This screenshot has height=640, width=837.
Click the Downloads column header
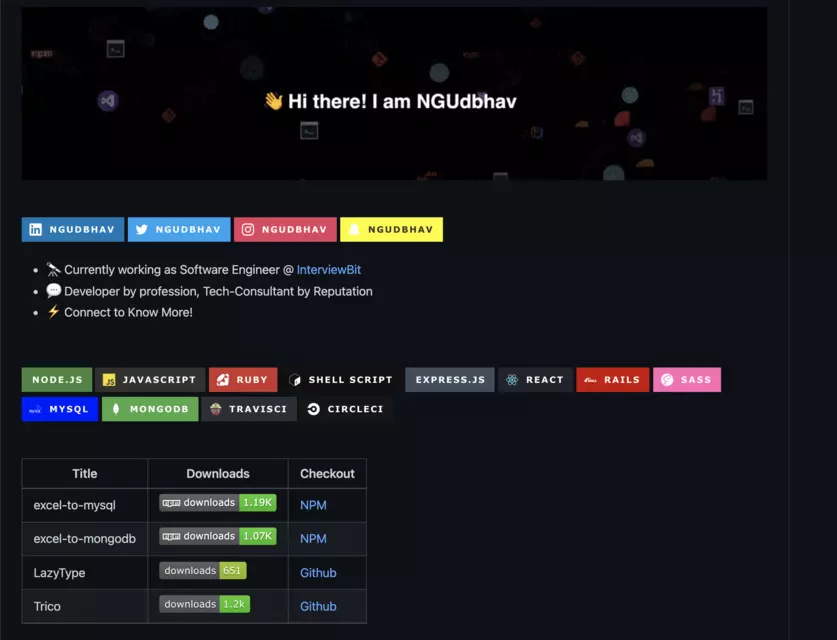(x=218, y=473)
